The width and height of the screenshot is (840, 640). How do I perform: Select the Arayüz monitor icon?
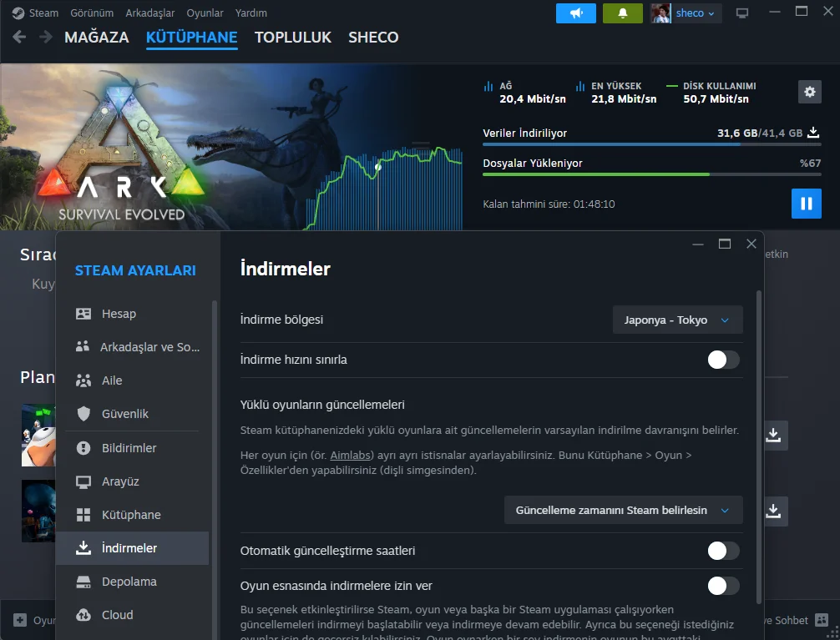(83, 481)
